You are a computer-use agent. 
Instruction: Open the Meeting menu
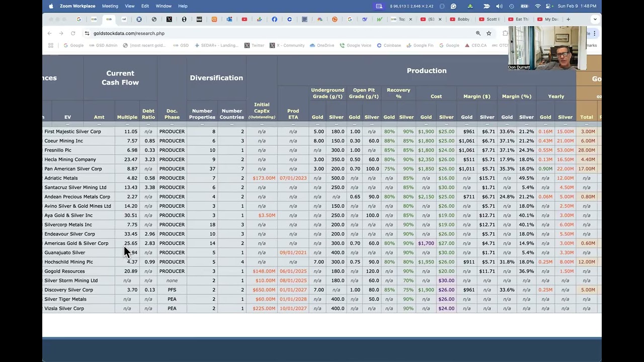110,6
